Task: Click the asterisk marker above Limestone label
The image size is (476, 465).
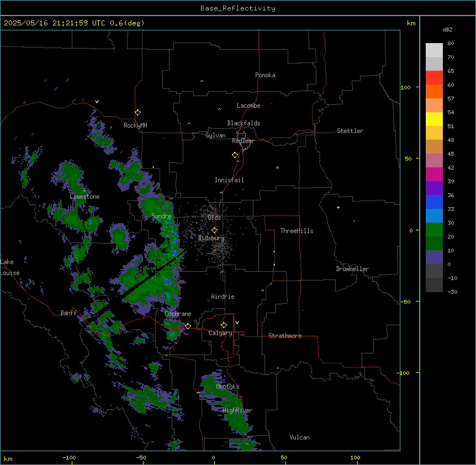Action: [x=84, y=191]
